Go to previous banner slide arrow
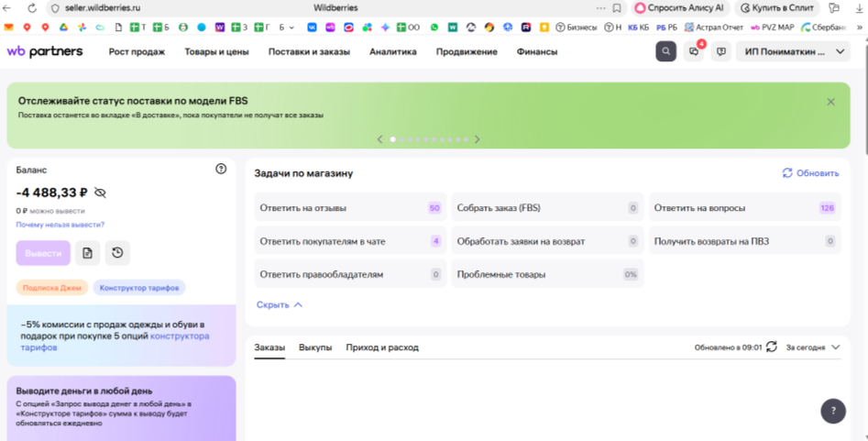Image resolution: width=868 pixels, height=441 pixels. [379, 139]
